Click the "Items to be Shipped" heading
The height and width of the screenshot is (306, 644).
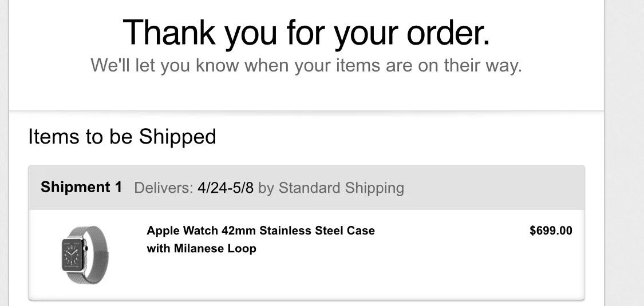[x=122, y=137]
